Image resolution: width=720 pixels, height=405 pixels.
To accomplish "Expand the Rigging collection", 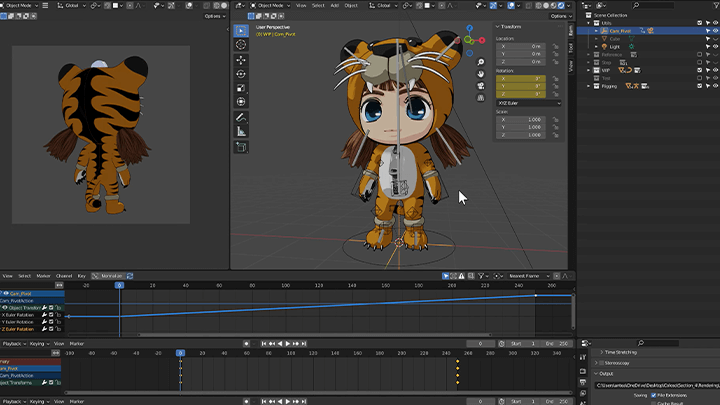I will click(589, 86).
